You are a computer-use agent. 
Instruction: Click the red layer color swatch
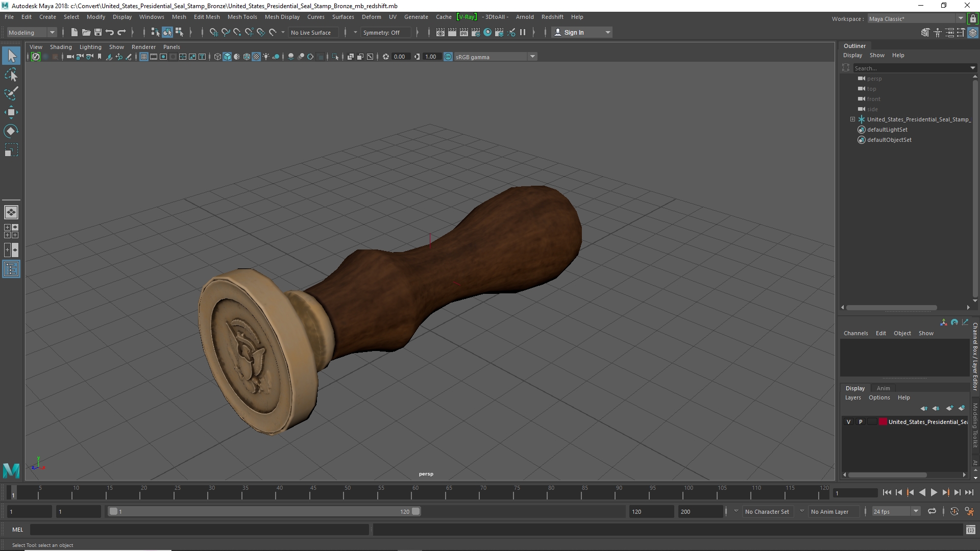click(883, 422)
